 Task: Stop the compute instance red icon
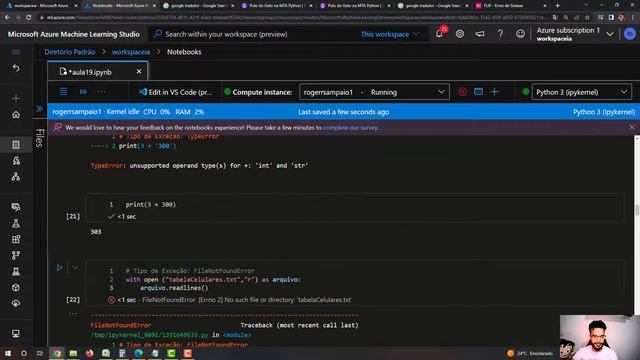point(462,92)
